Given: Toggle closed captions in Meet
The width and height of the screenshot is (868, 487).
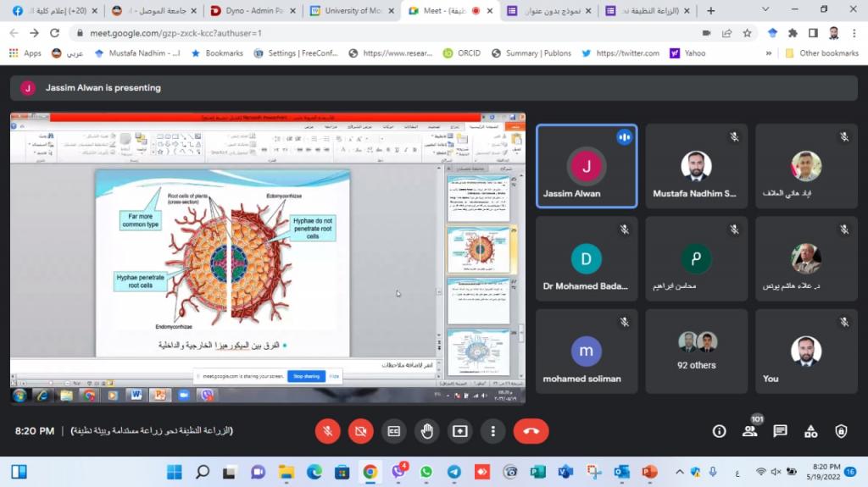Looking at the screenshot, I should 393,431.
